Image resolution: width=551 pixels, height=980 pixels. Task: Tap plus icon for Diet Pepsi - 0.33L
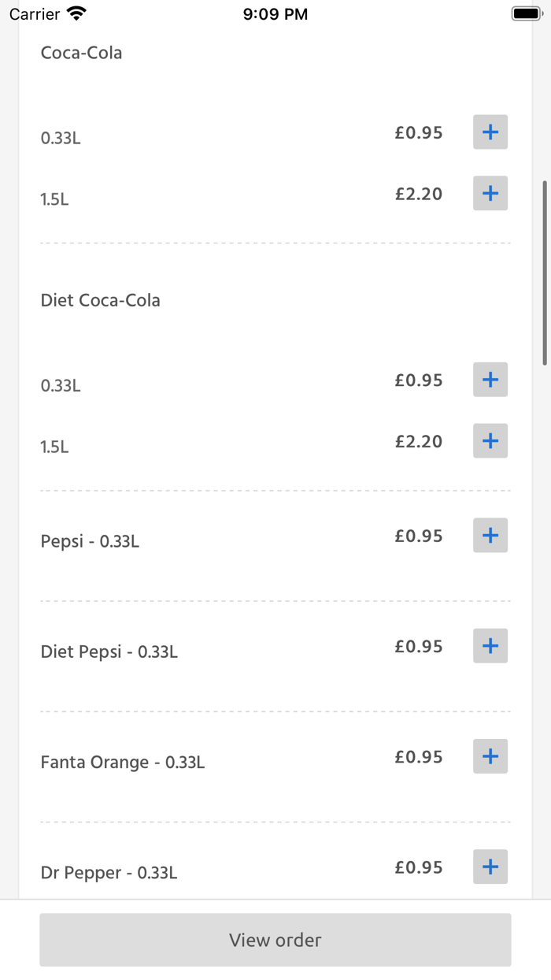click(x=490, y=646)
